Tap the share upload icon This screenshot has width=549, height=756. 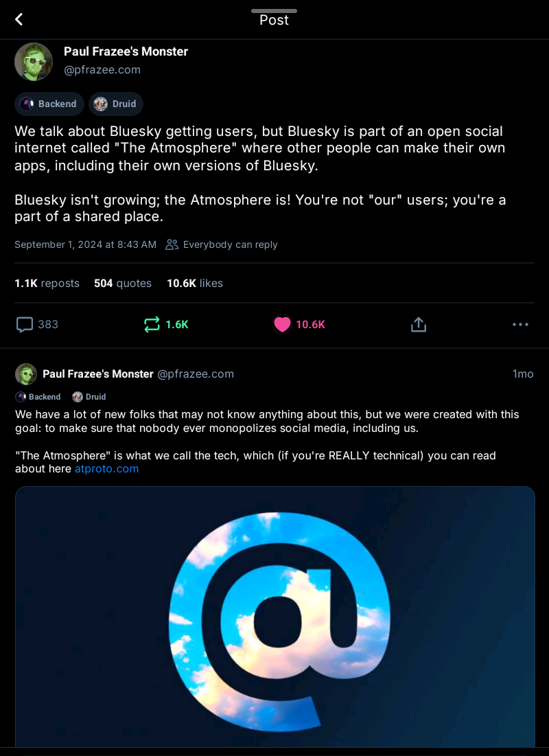tap(419, 325)
